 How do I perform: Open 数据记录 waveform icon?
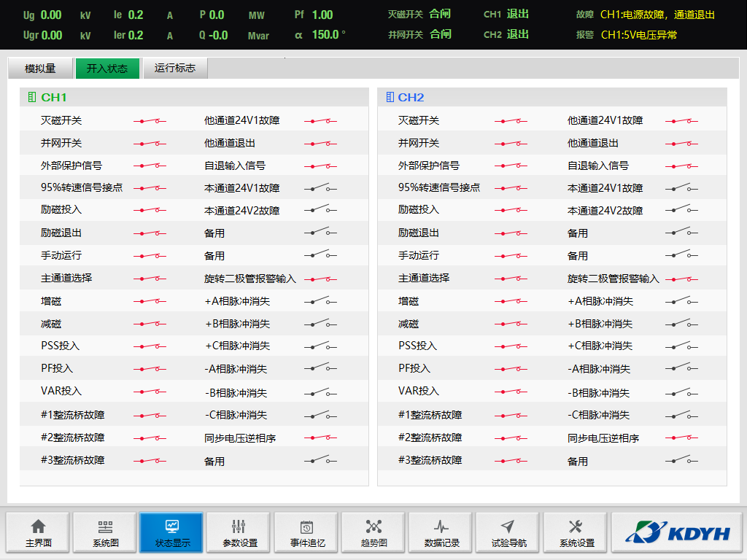pyautogui.click(x=441, y=526)
